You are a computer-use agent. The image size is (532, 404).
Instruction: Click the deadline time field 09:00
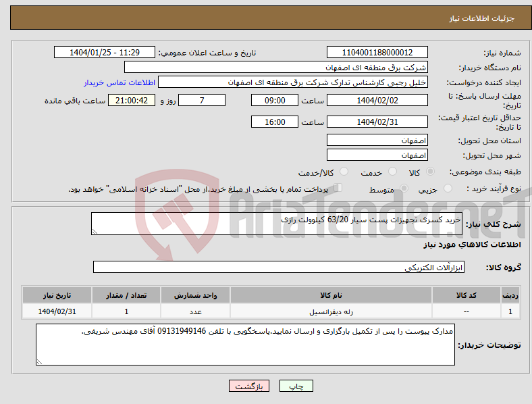(275, 100)
